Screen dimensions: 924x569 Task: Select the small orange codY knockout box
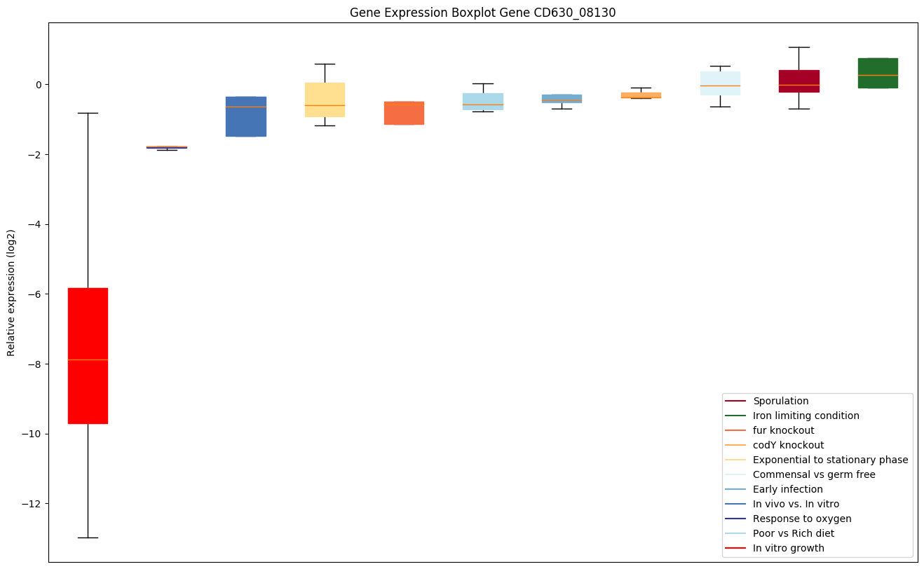pyautogui.click(x=641, y=95)
